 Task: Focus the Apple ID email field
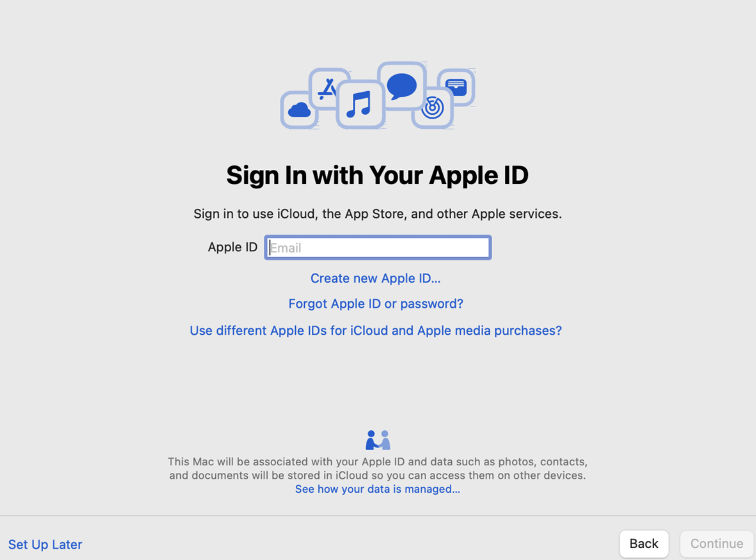pos(378,247)
